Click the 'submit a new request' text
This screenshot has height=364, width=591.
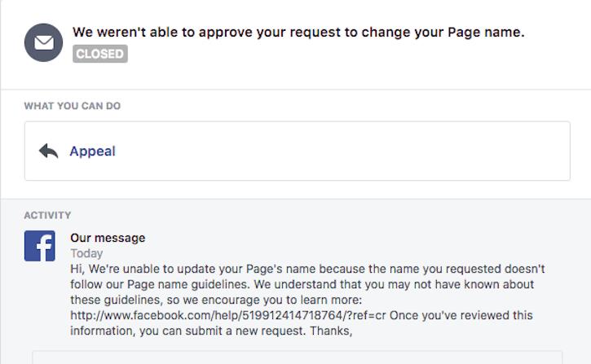coord(239,331)
